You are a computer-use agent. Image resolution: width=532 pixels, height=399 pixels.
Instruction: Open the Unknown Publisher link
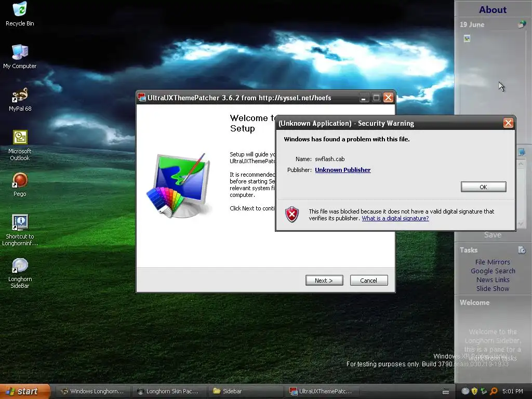coord(343,170)
